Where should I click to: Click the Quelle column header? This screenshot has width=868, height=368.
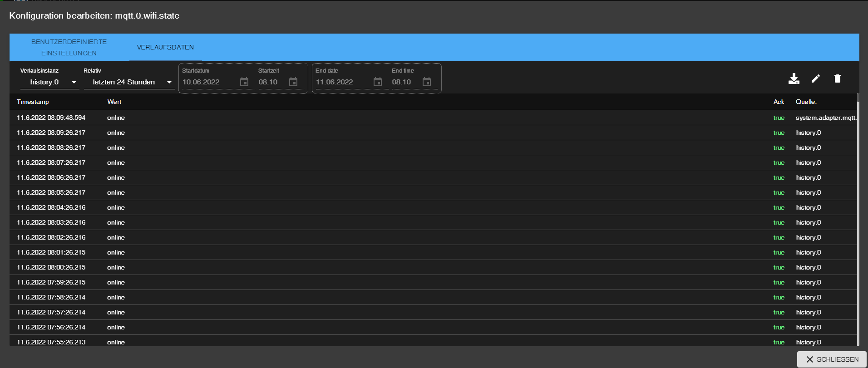(806, 102)
